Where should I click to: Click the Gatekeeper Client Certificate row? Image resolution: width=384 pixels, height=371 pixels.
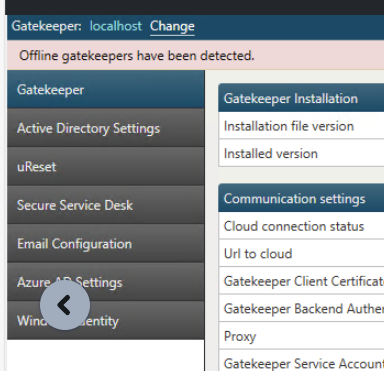coord(301,281)
